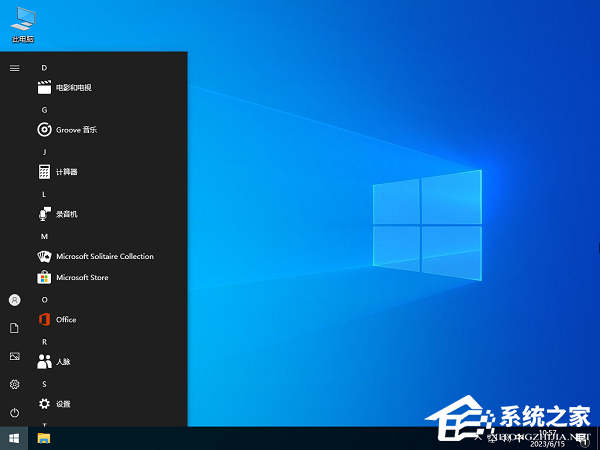This screenshot has height=450, width=600.
Task: Launch Groove 音乐 from the app list
Action: pyautogui.click(x=76, y=130)
